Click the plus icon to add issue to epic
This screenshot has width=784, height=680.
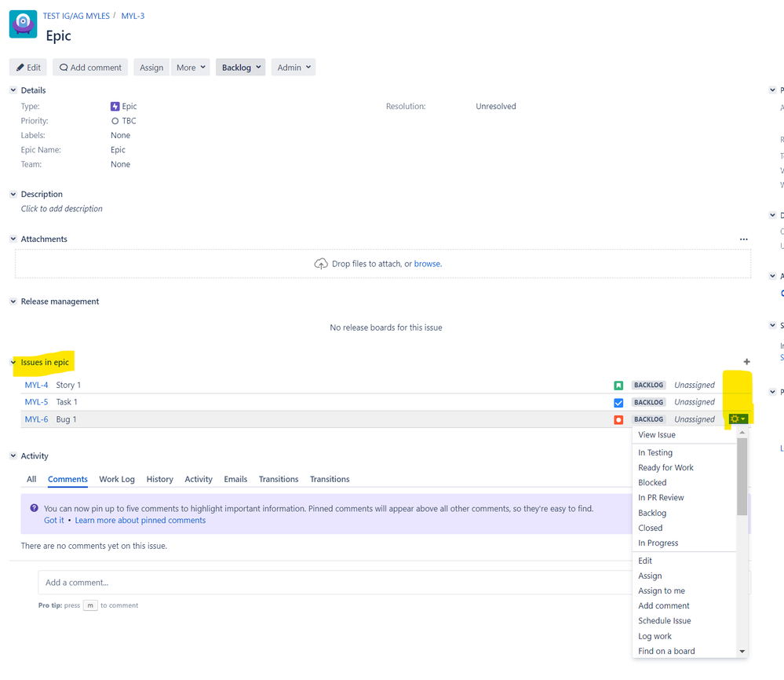tap(746, 361)
